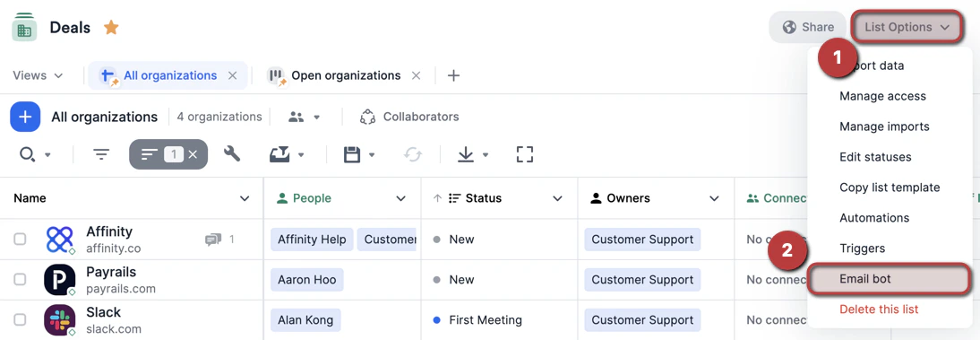Open the people group dropdown next to organization count
The height and width of the screenshot is (340, 980).
(305, 118)
